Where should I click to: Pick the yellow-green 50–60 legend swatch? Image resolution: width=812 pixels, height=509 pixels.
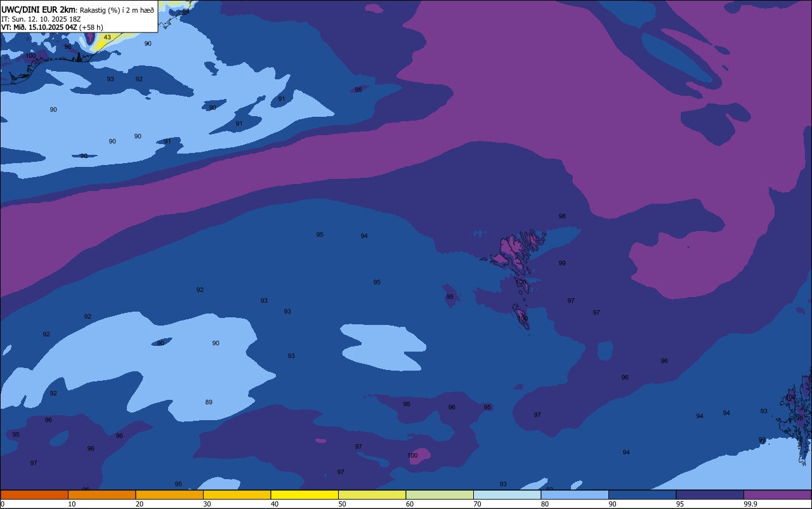(x=372, y=494)
